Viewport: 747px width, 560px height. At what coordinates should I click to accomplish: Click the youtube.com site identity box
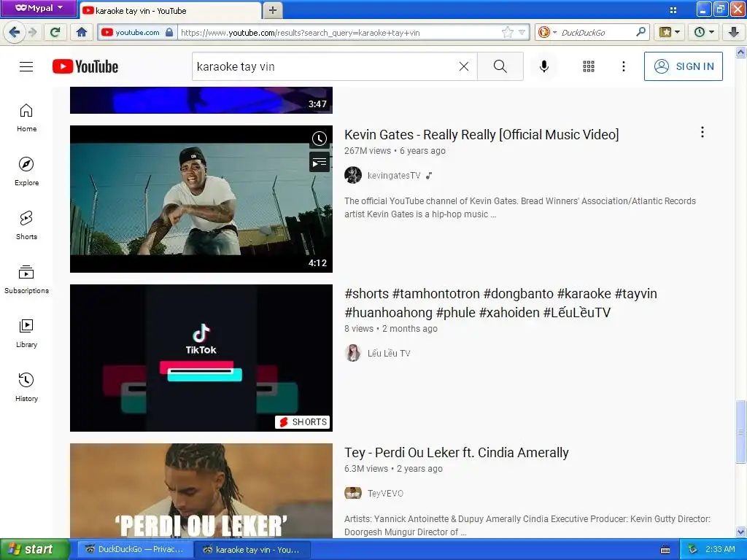click(x=137, y=32)
